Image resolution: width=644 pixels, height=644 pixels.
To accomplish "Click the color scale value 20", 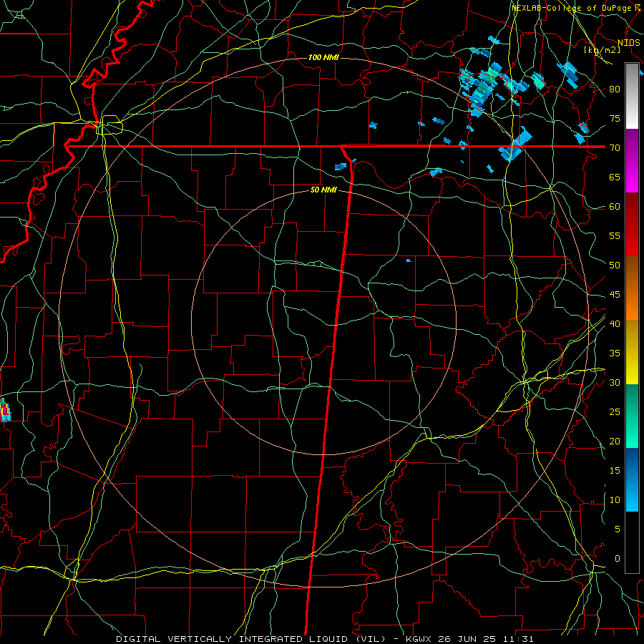I will [x=615, y=441].
